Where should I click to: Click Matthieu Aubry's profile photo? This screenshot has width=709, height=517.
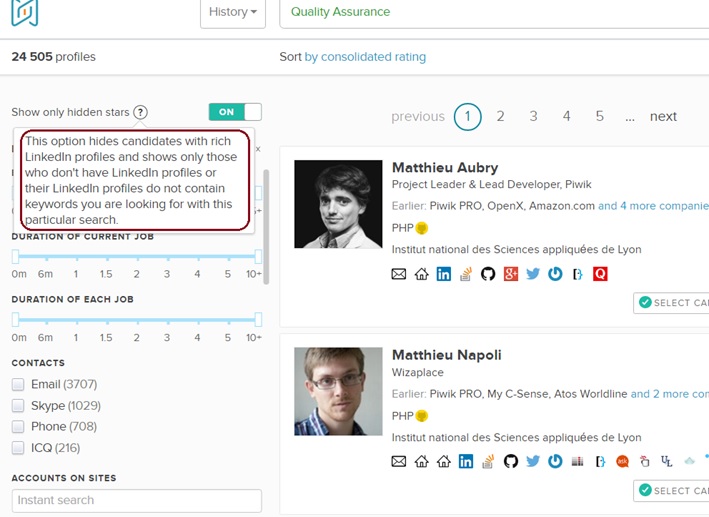[338, 204]
